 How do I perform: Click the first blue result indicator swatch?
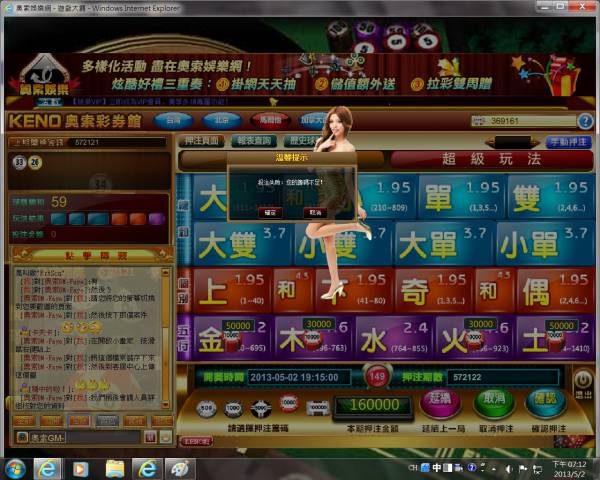58,219
